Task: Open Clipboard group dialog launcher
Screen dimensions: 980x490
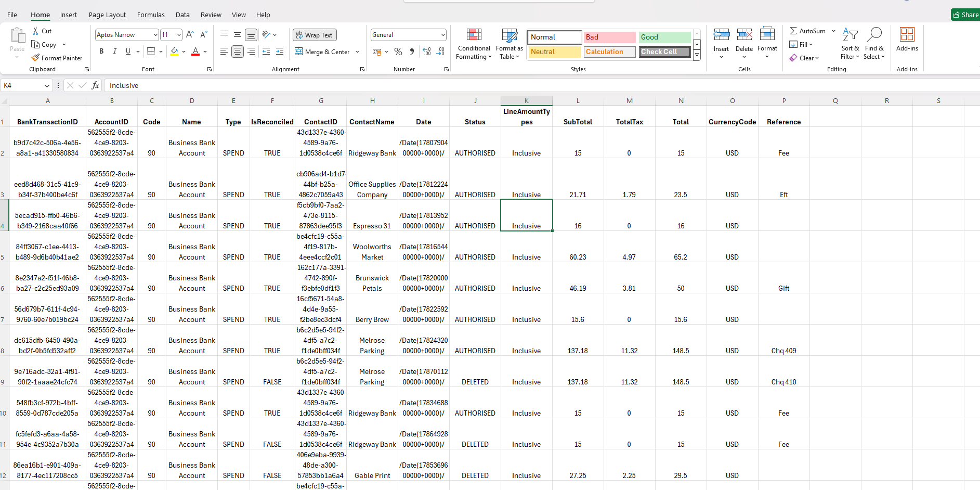Action: point(87,69)
